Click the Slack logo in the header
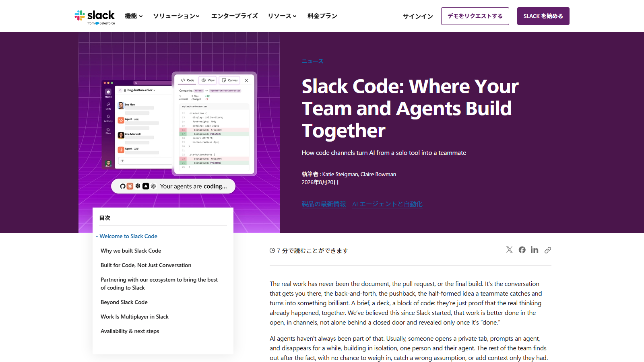644x362 pixels. click(x=95, y=17)
